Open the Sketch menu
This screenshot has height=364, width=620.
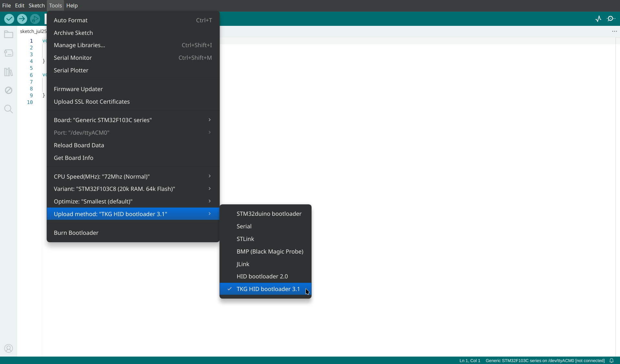[x=36, y=5]
